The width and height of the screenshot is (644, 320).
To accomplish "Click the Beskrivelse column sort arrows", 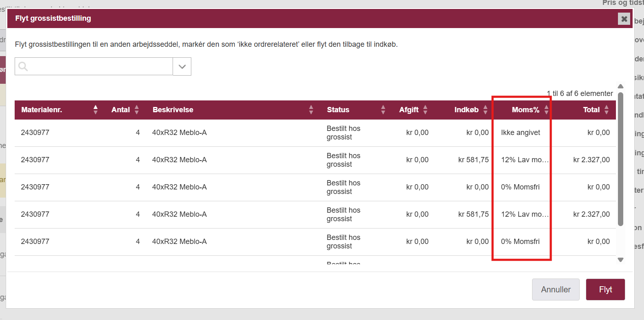I will 311,110.
